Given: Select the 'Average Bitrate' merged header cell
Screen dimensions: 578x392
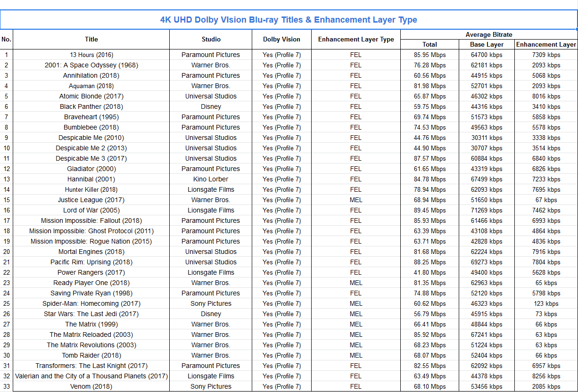Looking at the screenshot, I should pyautogui.click(x=489, y=35).
